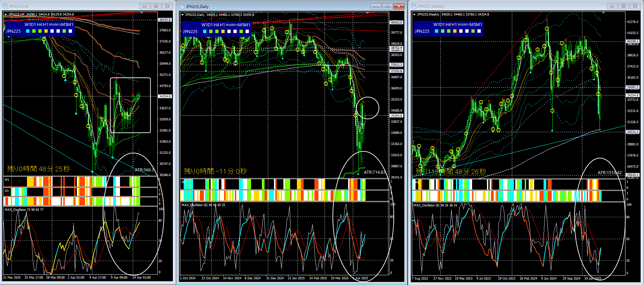Select the JPN225,H4 window title text
This screenshot has width=644, height=285.
[19, 6]
